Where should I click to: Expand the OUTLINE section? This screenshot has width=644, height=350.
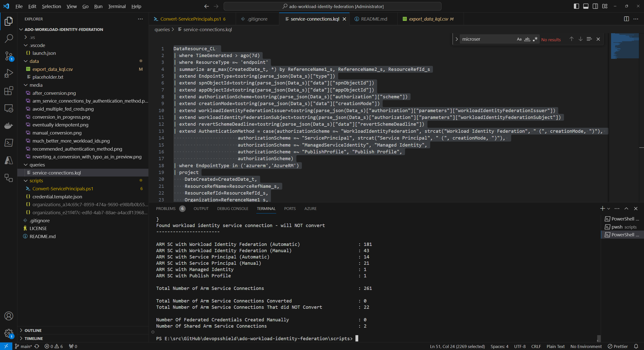pos(83,330)
